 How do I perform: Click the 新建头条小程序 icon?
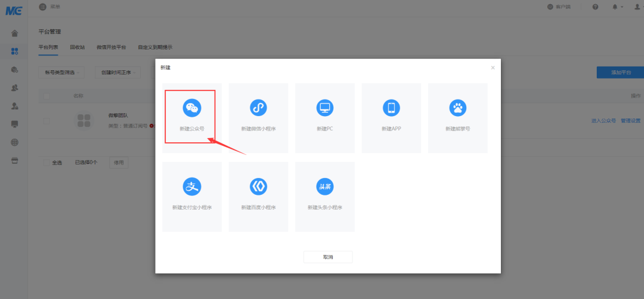coord(325,186)
